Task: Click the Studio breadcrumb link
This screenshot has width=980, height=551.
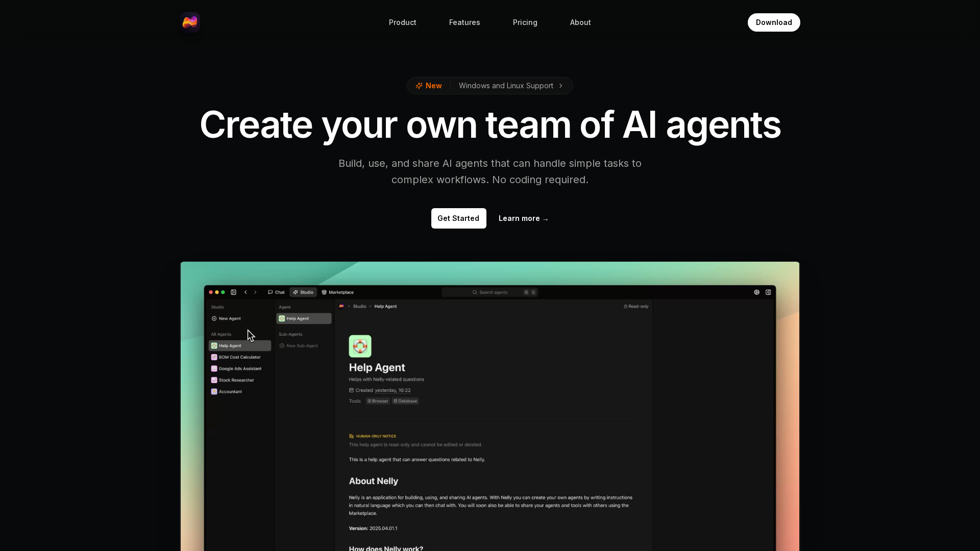Action: (x=359, y=307)
